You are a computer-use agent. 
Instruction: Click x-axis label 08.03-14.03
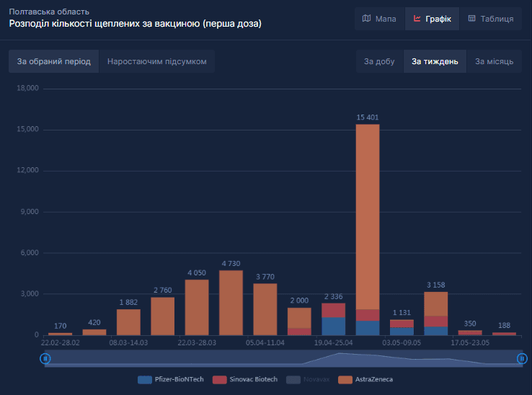tap(128, 342)
